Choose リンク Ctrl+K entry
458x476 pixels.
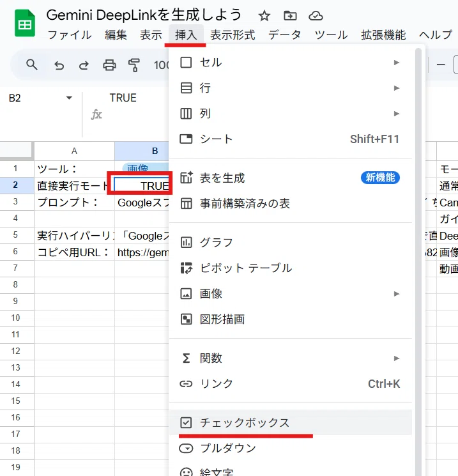[291, 384]
